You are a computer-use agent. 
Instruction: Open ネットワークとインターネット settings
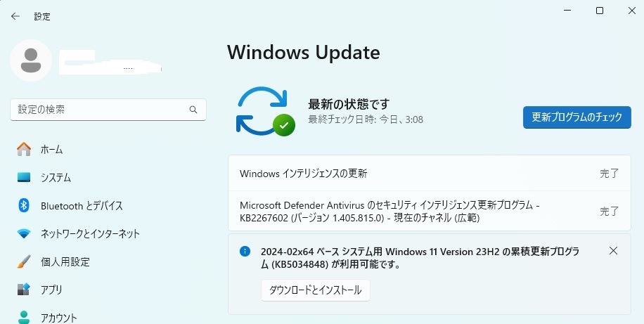[x=90, y=233]
